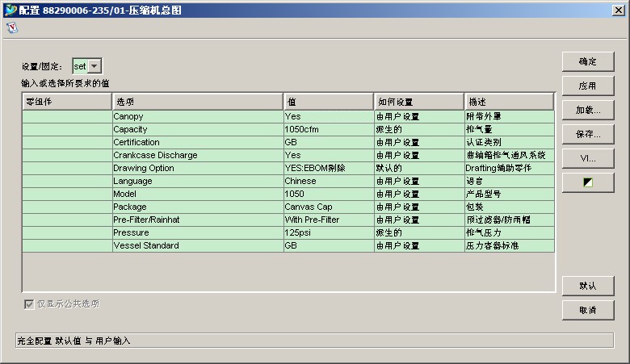Click the 如何设置 column header
The image size is (630, 364).
pos(418,102)
